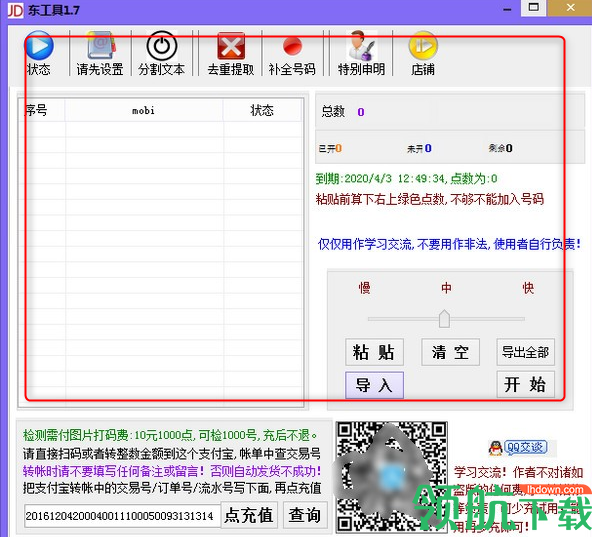Click the 查询 query button
592x537 pixels.
(305, 515)
